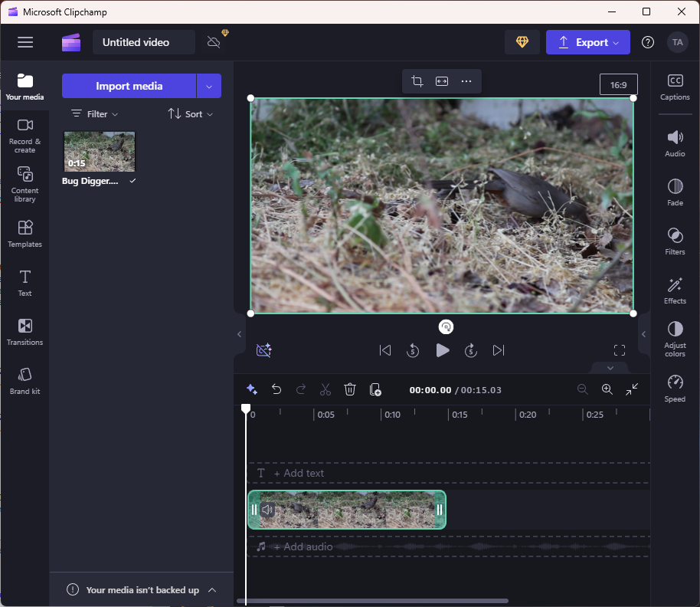Open the Content library tab
Image resolution: width=700 pixels, height=607 pixels.
click(25, 184)
